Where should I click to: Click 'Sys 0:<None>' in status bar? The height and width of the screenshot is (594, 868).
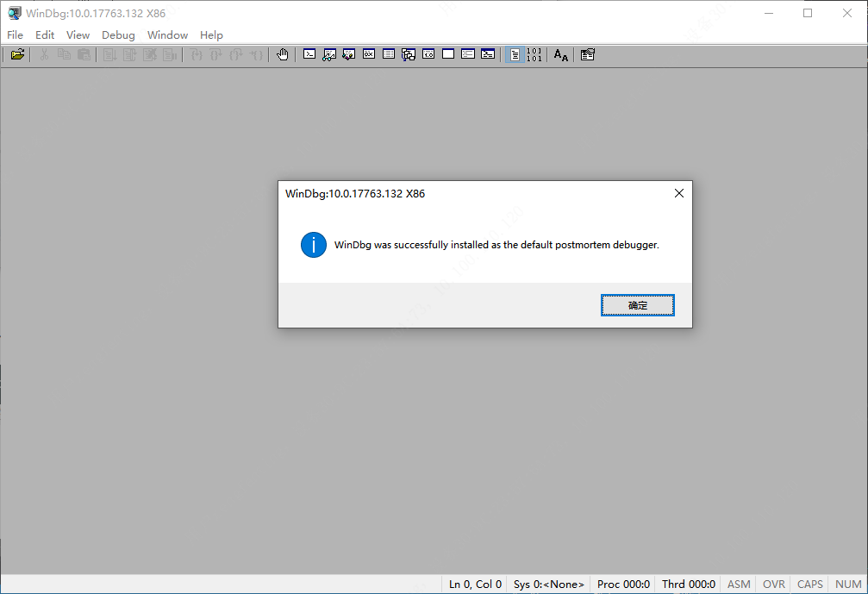pyautogui.click(x=548, y=584)
